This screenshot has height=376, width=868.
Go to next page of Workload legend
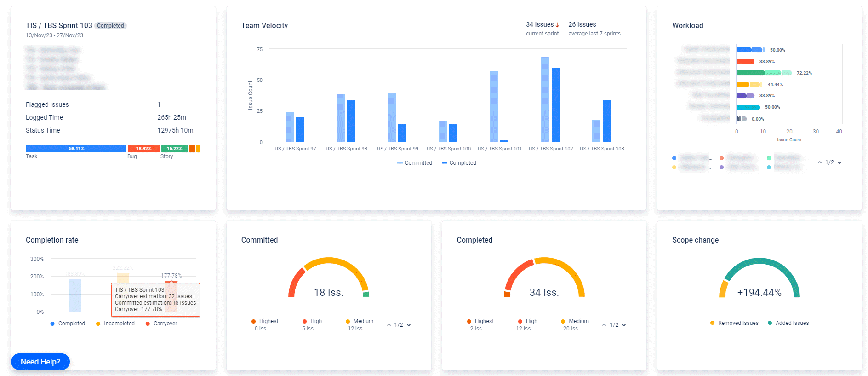(x=839, y=162)
